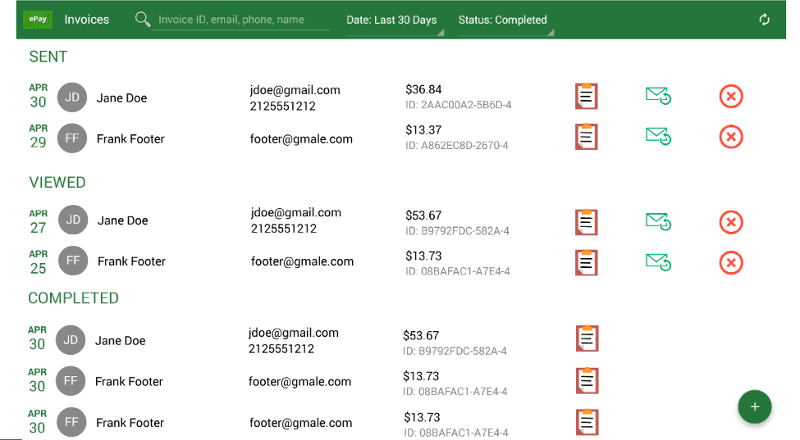This screenshot has height=440, width=800.
Task: Click invoice ID A862EC8D-2670-4
Action: click(x=457, y=145)
